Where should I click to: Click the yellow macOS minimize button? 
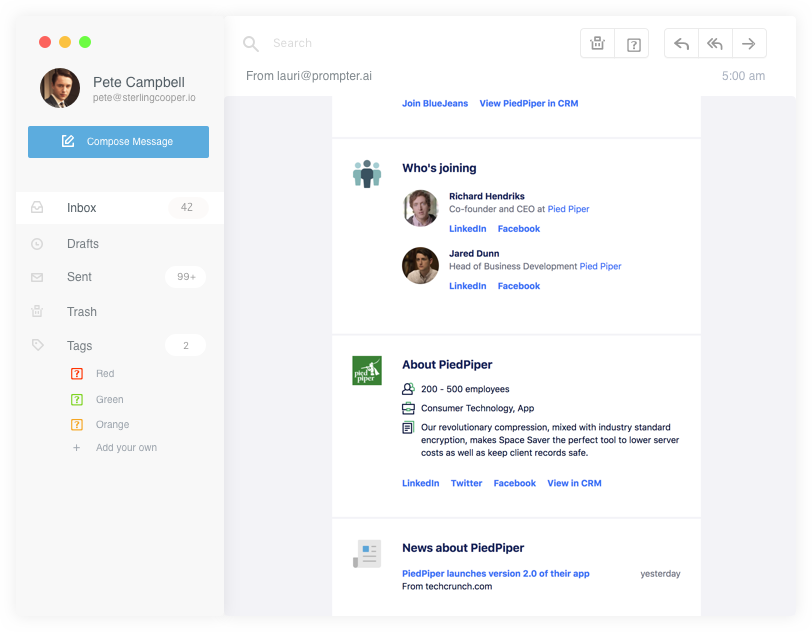[65, 42]
